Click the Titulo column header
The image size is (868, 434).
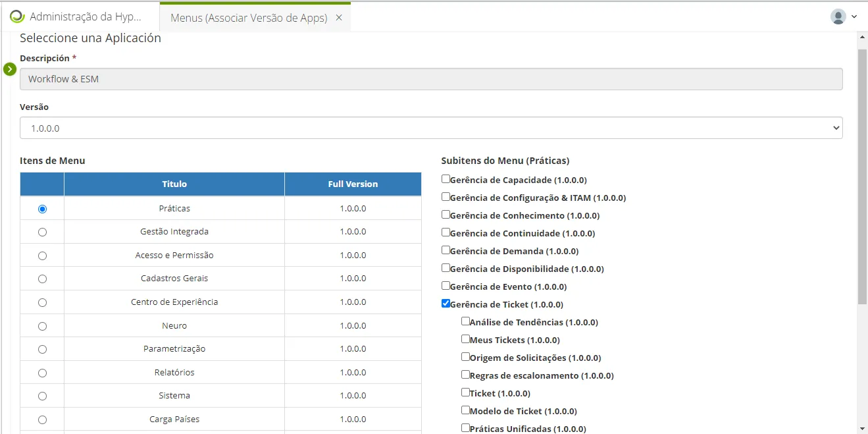click(x=174, y=184)
